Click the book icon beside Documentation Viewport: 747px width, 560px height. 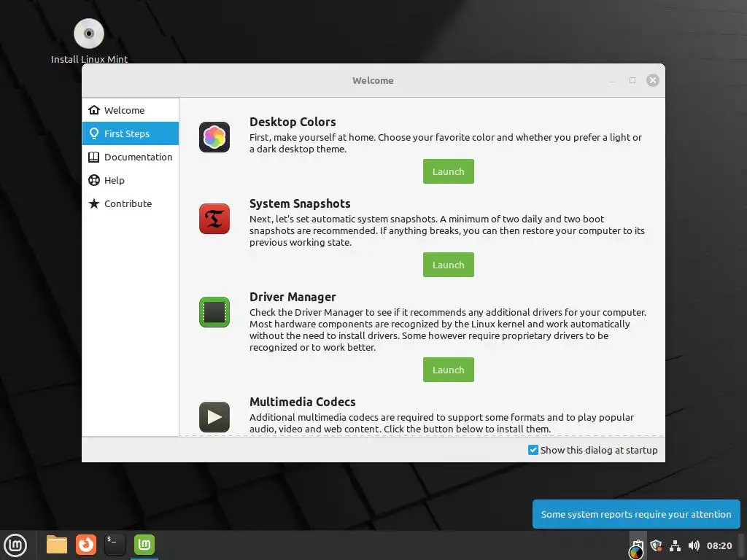click(x=94, y=157)
